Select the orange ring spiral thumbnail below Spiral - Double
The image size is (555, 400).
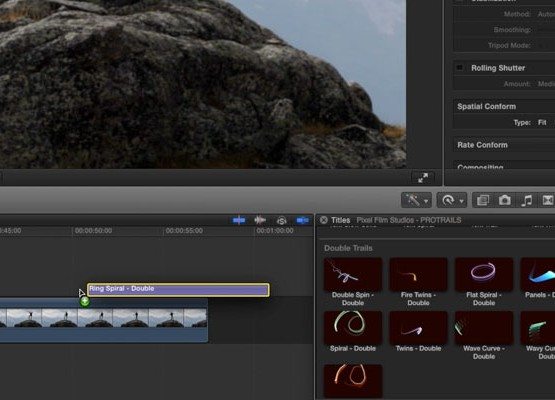(x=353, y=381)
